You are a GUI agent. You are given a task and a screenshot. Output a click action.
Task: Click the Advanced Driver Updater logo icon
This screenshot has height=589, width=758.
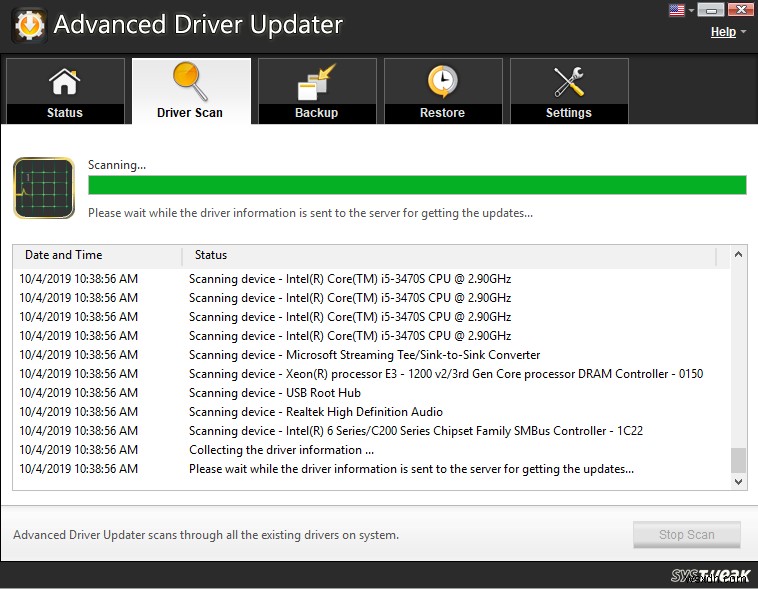point(29,25)
